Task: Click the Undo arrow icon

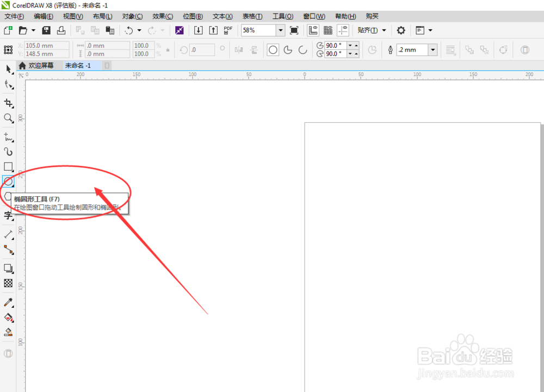Action: (129, 30)
